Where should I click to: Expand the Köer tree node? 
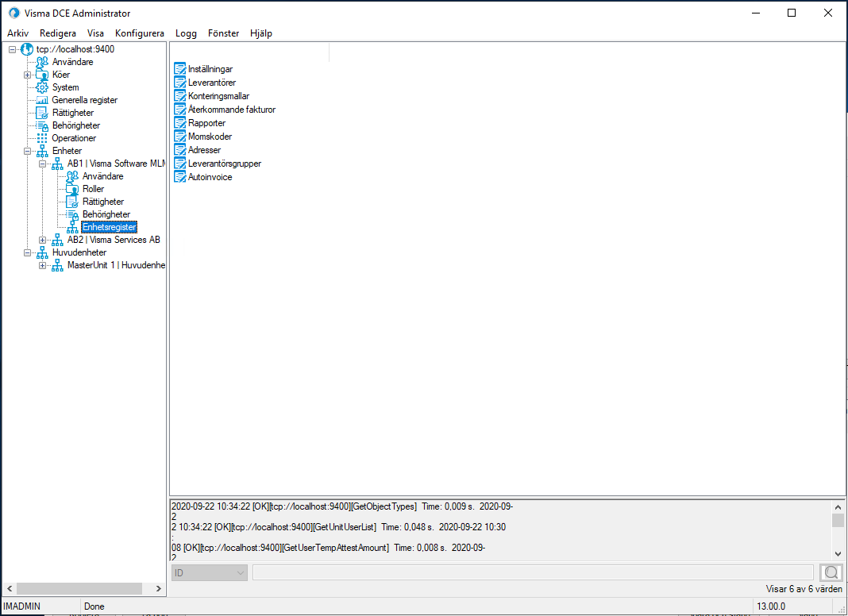coord(26,75)
